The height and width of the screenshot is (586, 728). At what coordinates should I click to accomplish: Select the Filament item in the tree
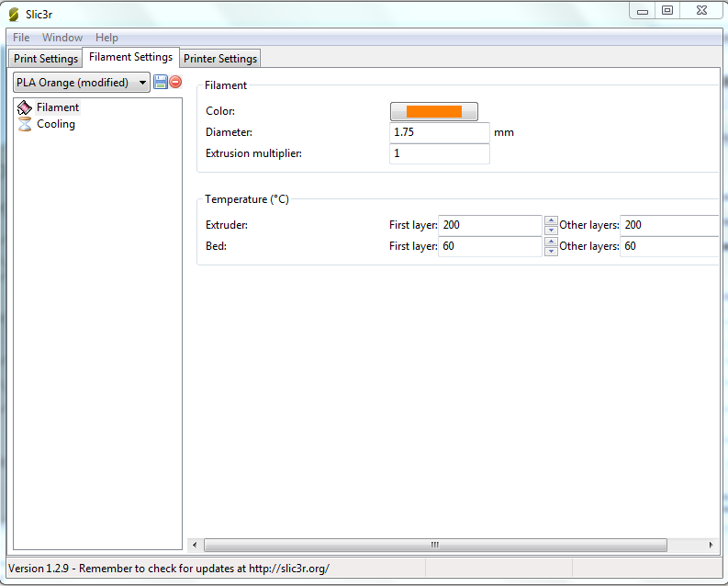click(58, 107)
